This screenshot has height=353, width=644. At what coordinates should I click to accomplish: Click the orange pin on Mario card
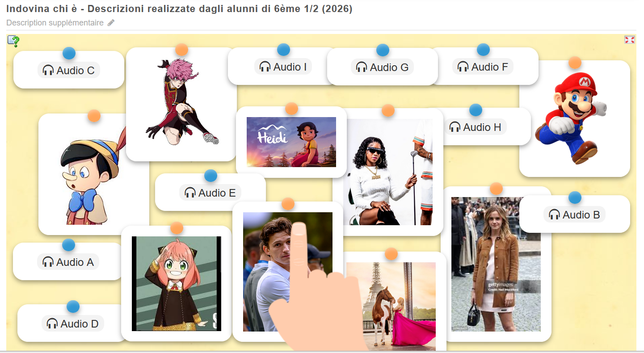[575, 63]
